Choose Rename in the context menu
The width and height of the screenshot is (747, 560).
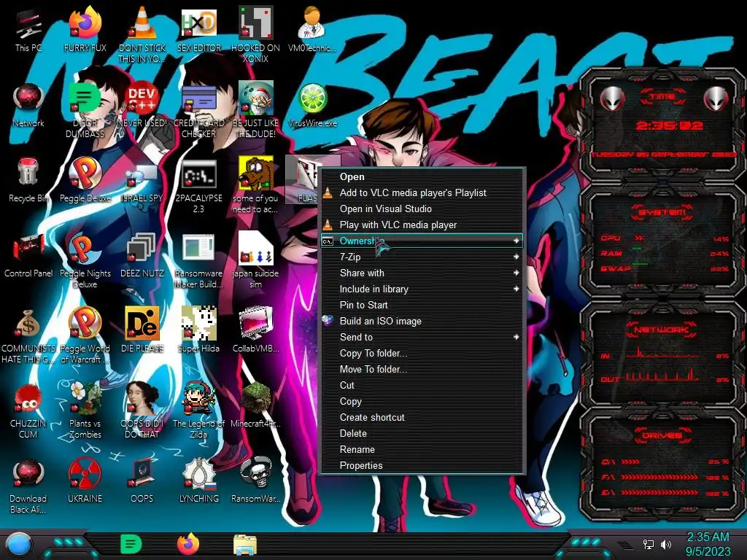pyautogui.click(x=422, y=449)
